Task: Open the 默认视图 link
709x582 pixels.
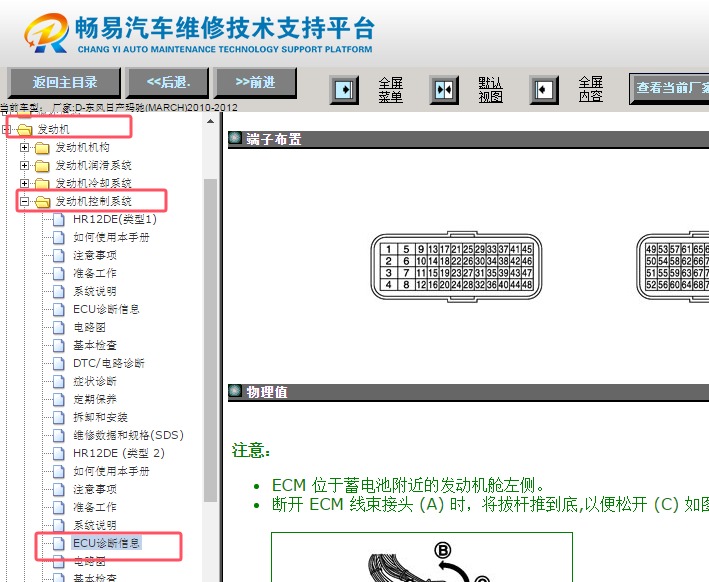Action: click(x=491, y=90)
